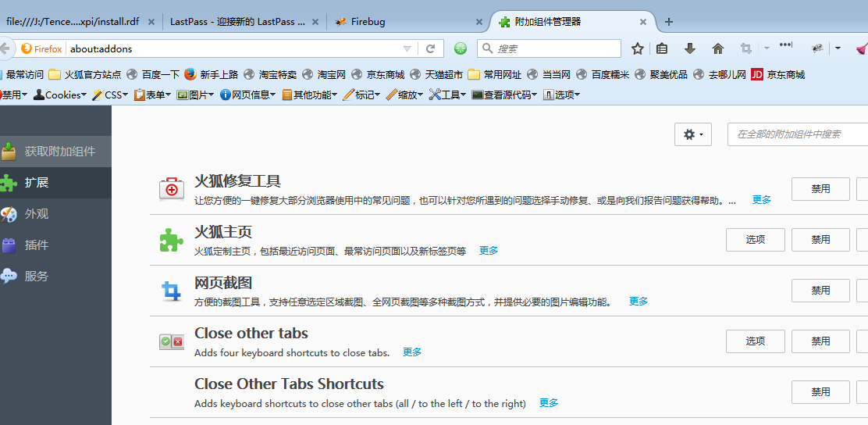Click the screenshot crop tool icon
Screen dimensions: 868x425
[x=746, y=48]
